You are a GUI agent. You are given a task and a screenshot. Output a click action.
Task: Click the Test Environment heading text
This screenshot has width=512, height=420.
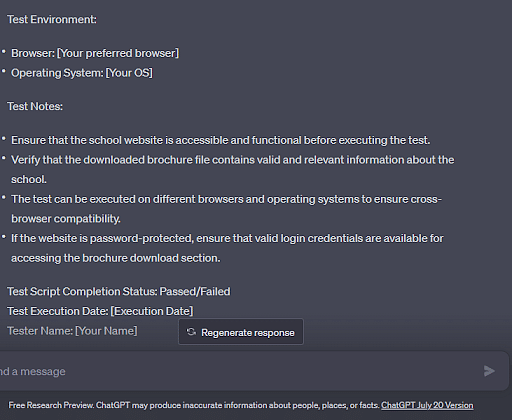(52, 19)
